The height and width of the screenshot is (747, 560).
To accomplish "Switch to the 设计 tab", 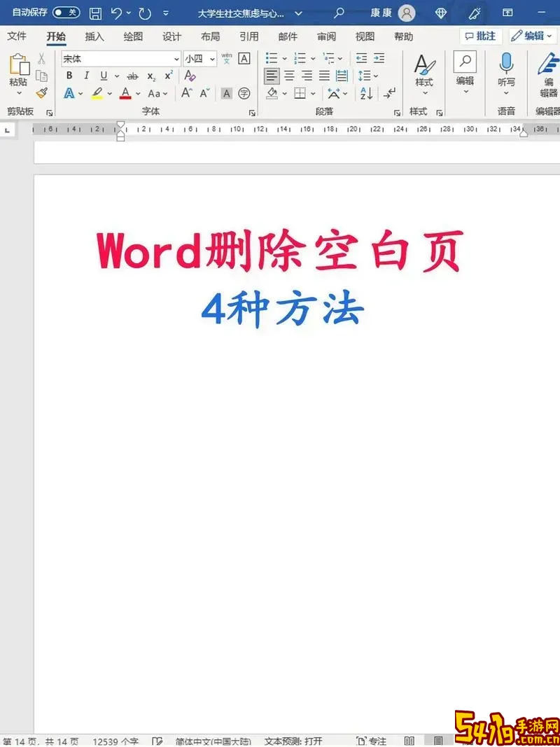I will (x=171, y=36).
